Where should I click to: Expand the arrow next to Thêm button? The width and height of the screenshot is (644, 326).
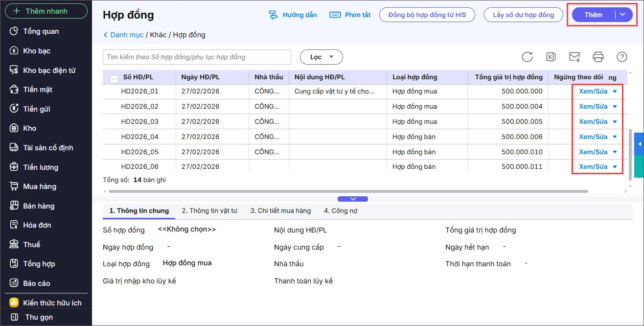click(x=622, y=15)
